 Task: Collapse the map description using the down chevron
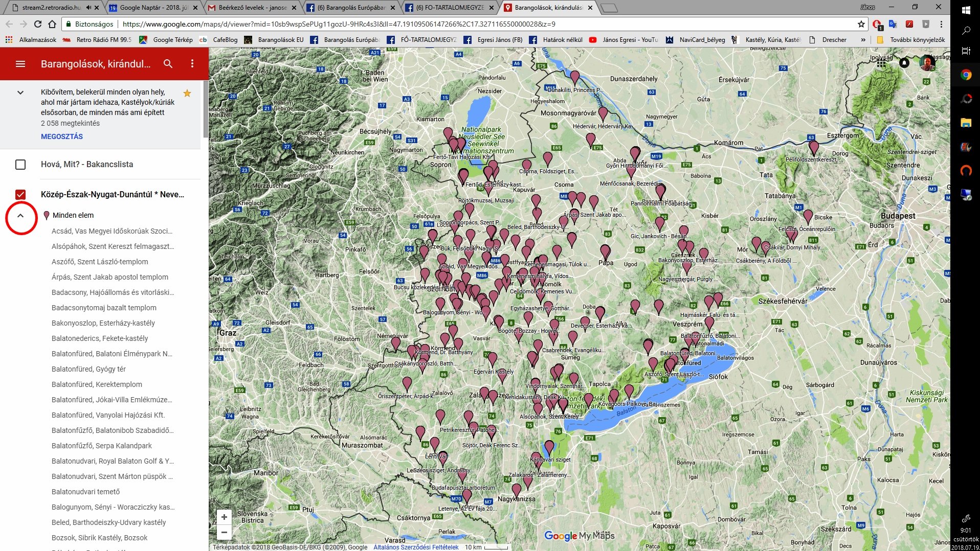pos(20,93)
